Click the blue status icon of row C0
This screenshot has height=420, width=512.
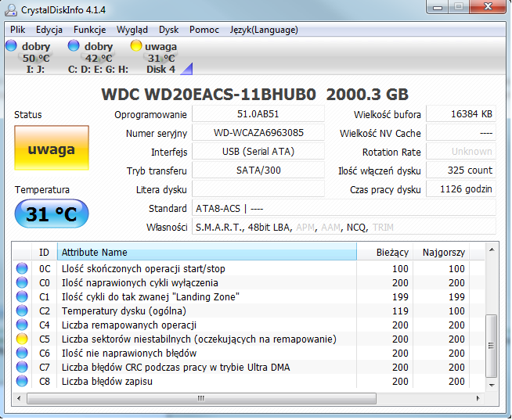22,282
